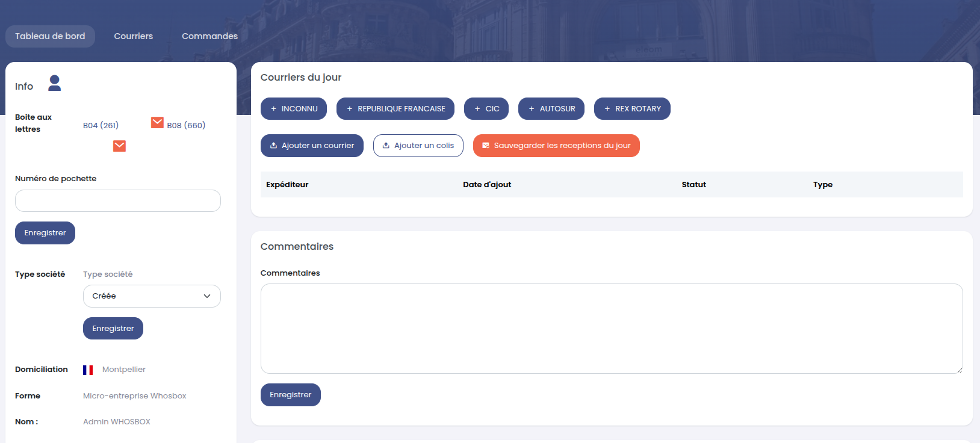
Task: Click the envelope icon below B04 (261)
Action: pyautogui.click(x=119, y=146)
